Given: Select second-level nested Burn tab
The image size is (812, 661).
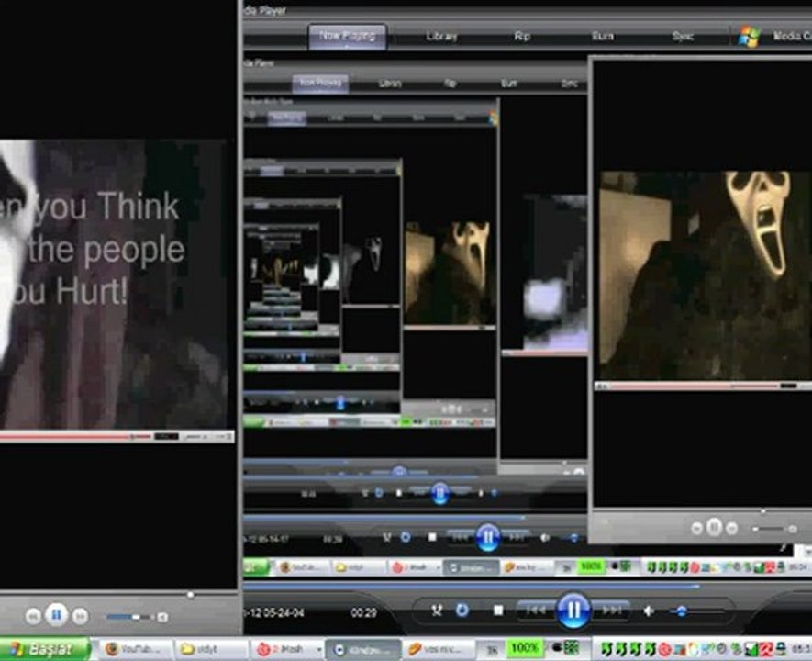Looking at the screenshot, I should (x=509, y=84).
